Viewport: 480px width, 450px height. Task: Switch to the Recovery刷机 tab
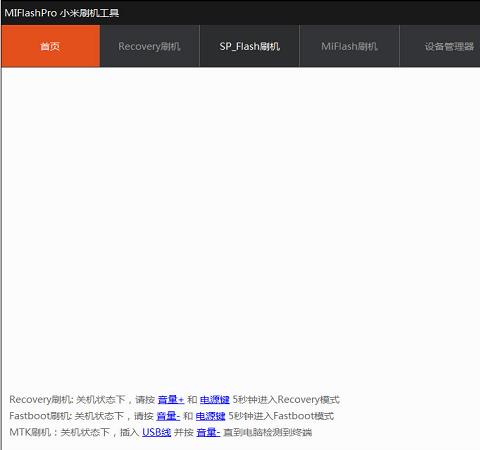coord(149,46)
